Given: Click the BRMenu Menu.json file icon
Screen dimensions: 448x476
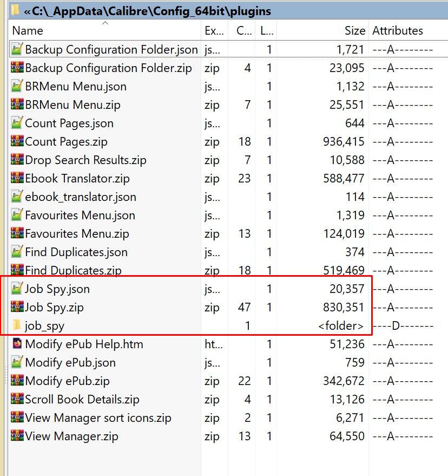Looking at the screenshot, I should (17, 86).
